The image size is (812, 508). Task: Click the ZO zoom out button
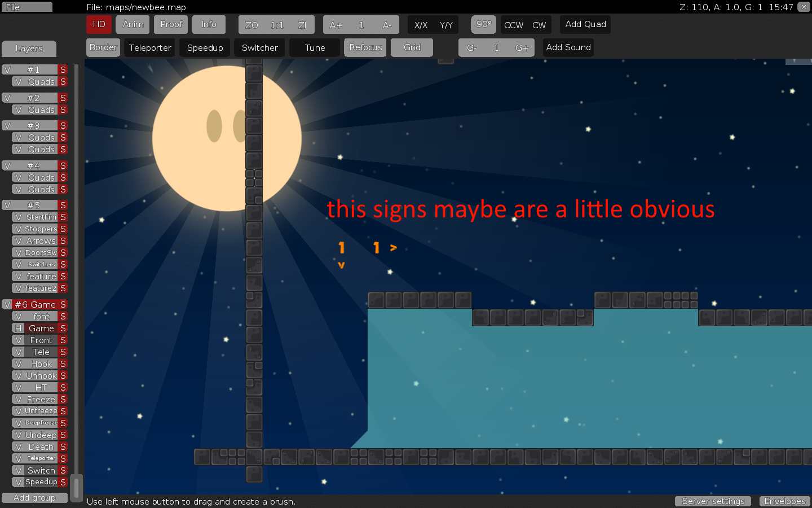(x=251, y=25)
